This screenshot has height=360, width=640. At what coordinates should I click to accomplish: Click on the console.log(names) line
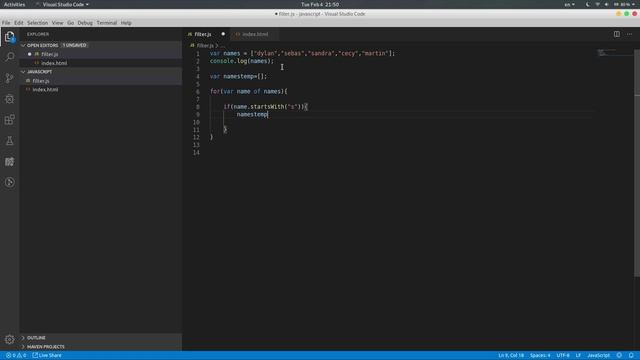[242, 61]
